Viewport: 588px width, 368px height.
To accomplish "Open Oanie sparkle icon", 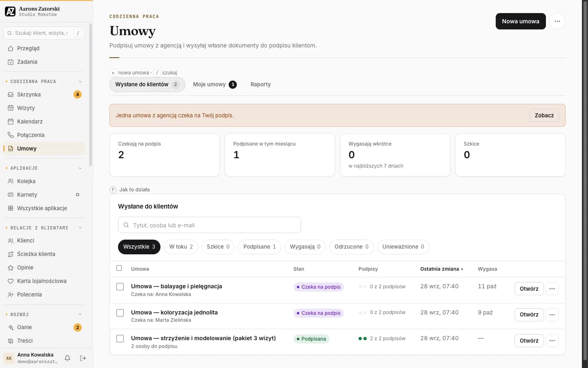I will click(11, 327).
